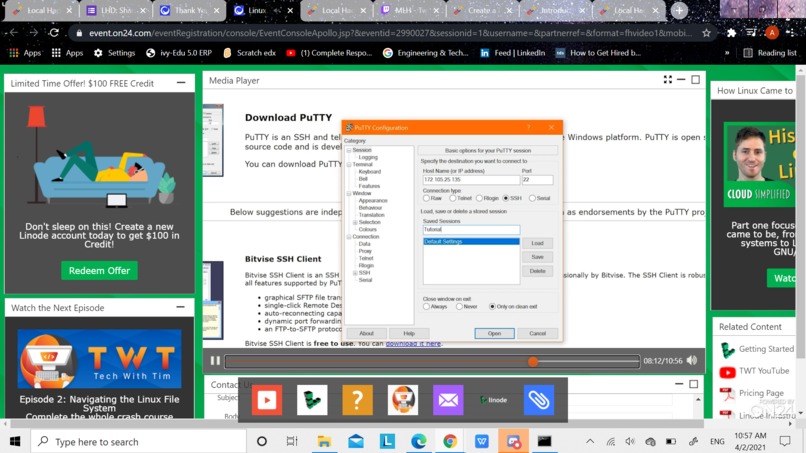Collapse the Session tree node

click(x=349, y=150)
